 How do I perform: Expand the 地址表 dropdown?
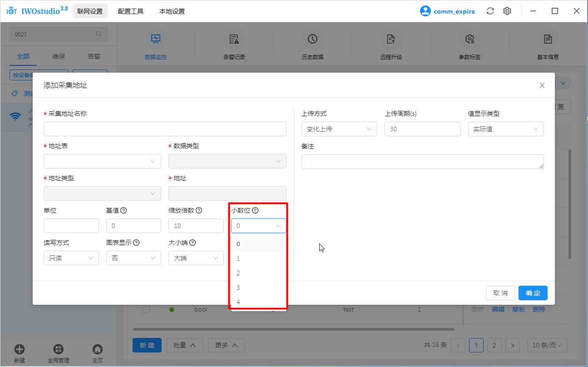[102, 161]
